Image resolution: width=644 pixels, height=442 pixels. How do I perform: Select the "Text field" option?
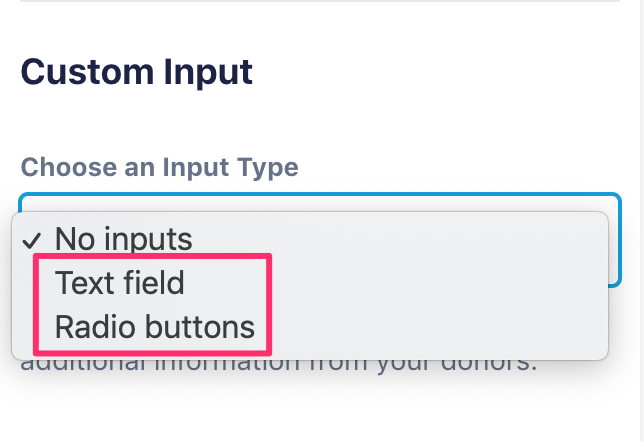(x=120, y=283)
